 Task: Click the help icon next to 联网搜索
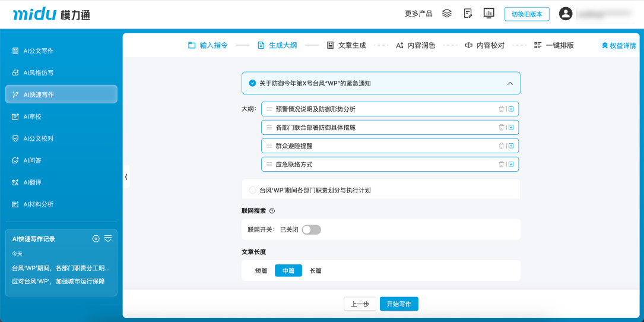point(272,211)
